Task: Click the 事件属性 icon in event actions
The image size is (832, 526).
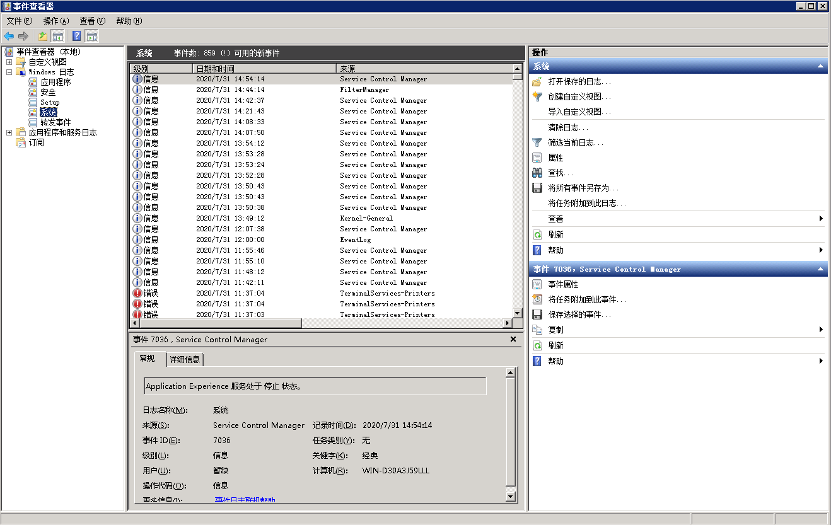Action: (x=537, y=284)
